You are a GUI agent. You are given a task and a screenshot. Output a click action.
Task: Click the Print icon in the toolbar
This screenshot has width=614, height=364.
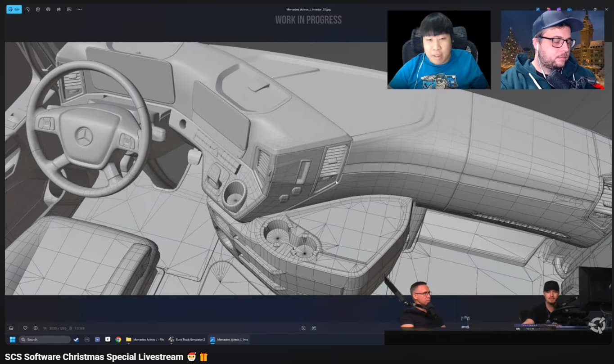(48, 9)
